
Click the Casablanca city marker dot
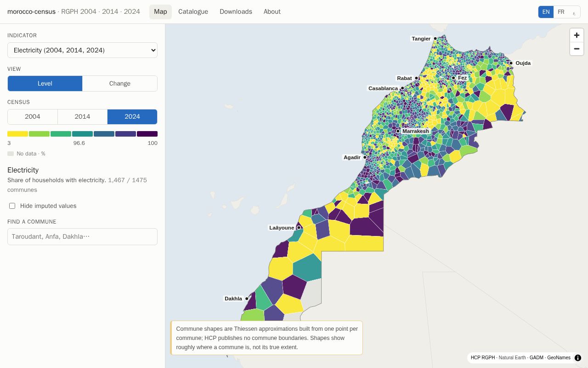point(402,88)
